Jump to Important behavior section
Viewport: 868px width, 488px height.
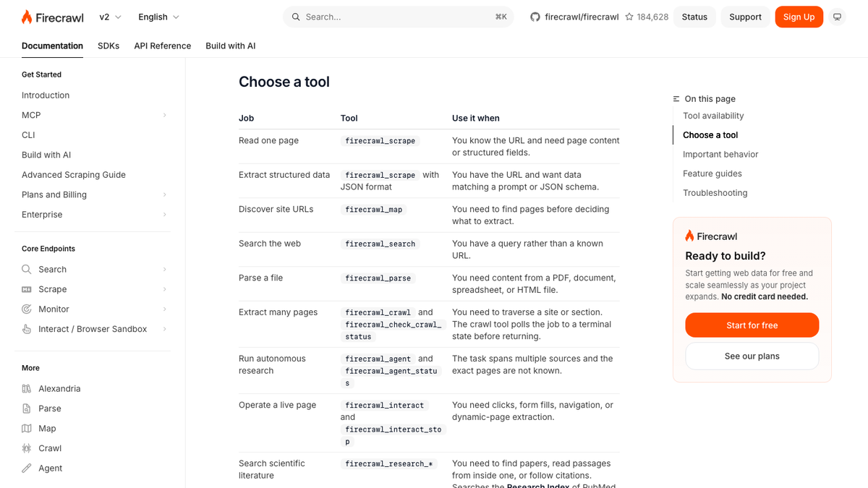(x=720, y=154)
